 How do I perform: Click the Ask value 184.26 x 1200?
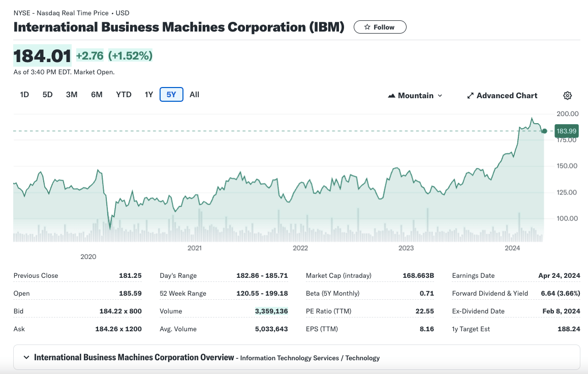pyautogui.click(x=118, y=329)
